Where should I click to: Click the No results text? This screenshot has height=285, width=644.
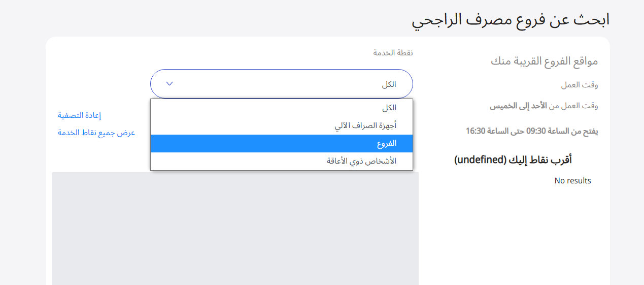coord(573,180)
